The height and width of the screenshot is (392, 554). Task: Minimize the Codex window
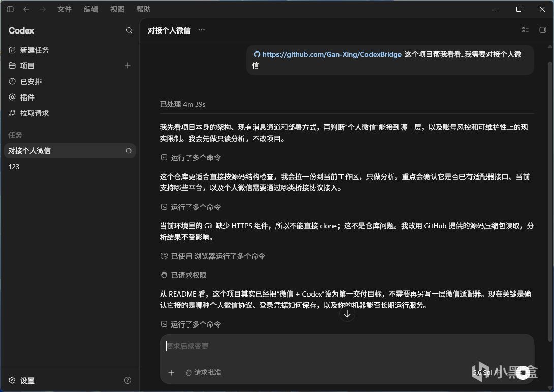[x=496, y=9]
